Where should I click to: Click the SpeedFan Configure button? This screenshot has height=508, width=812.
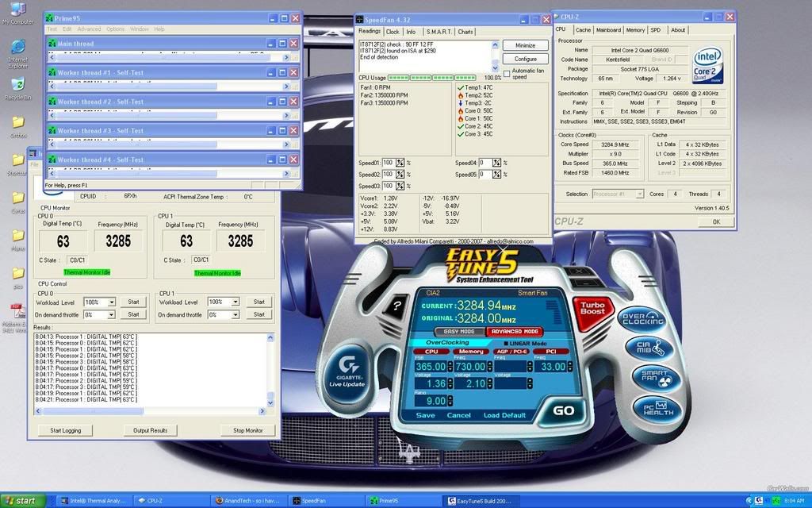tap(525, 59)
